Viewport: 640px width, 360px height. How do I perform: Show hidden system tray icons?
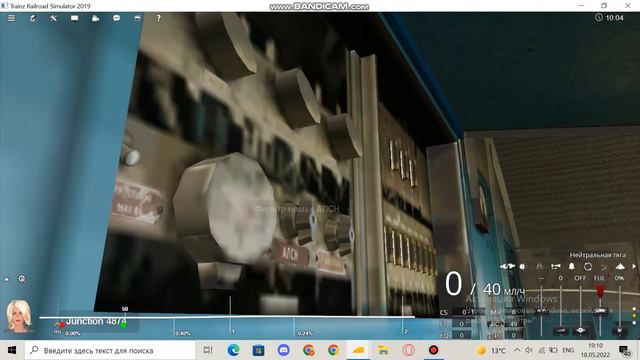[x=517, y=350]
